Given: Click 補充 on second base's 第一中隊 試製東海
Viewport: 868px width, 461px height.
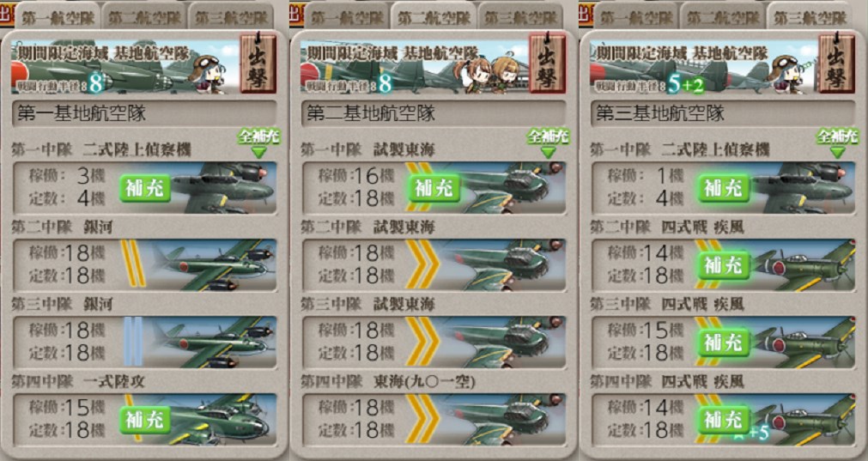Looking at the screenshot, I should (x=434, y=188).
